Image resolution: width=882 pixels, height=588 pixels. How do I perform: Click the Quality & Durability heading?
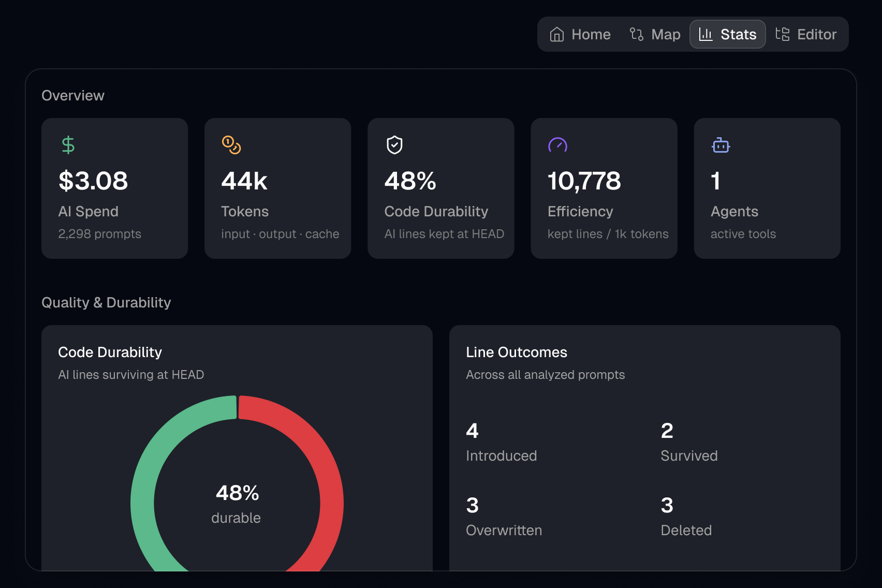click(x=106, y=302)
